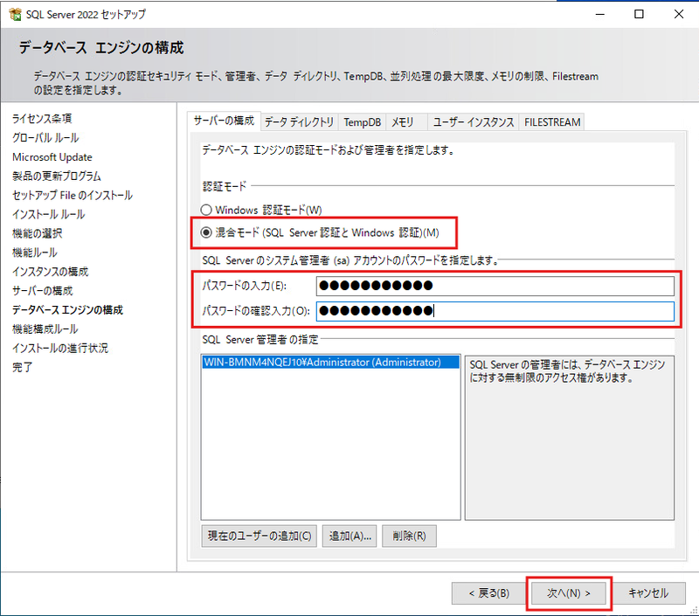Click the パスワードの確認入力 field
Image resolution: width=699 pixels, height=616 pixels.
(495, 311)
